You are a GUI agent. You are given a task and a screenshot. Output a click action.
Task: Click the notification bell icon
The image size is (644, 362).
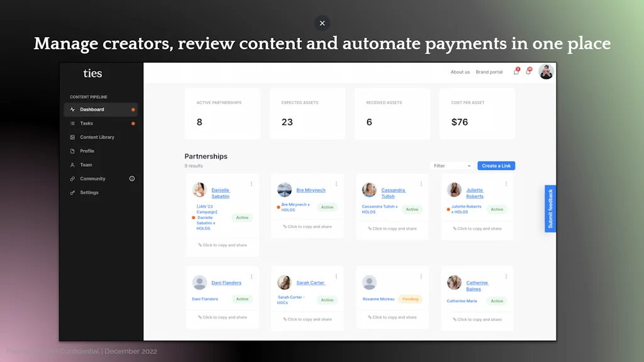(x=528, y=72)
